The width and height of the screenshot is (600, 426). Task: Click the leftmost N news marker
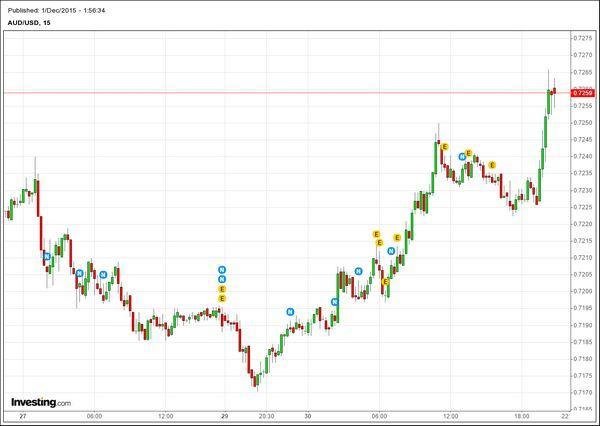click(x=47, y=257)
